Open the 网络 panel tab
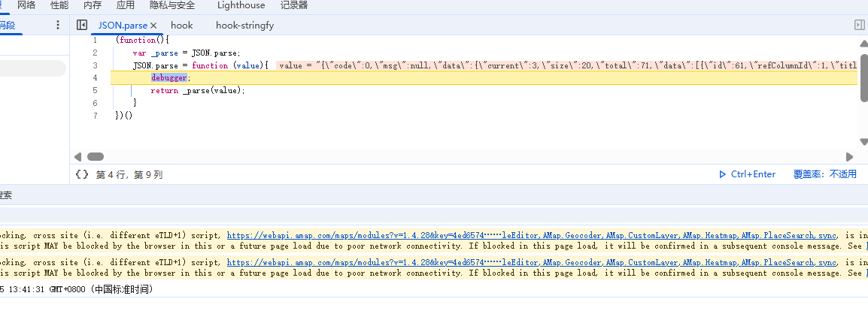The image size is (868, 314). [x=26, y=5]
